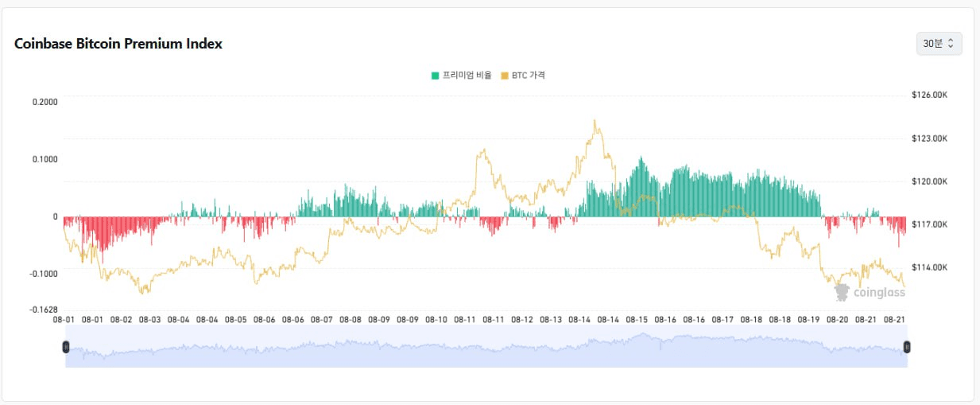Toggle the 프리미엄 비율 legend series
Screen dimensions: 980x405
point(461,76)
